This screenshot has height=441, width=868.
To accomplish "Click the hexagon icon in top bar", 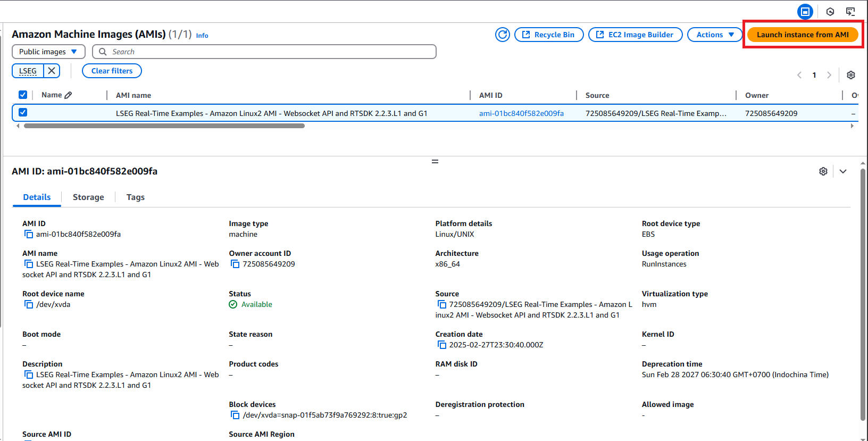I will tap(830, 11).
